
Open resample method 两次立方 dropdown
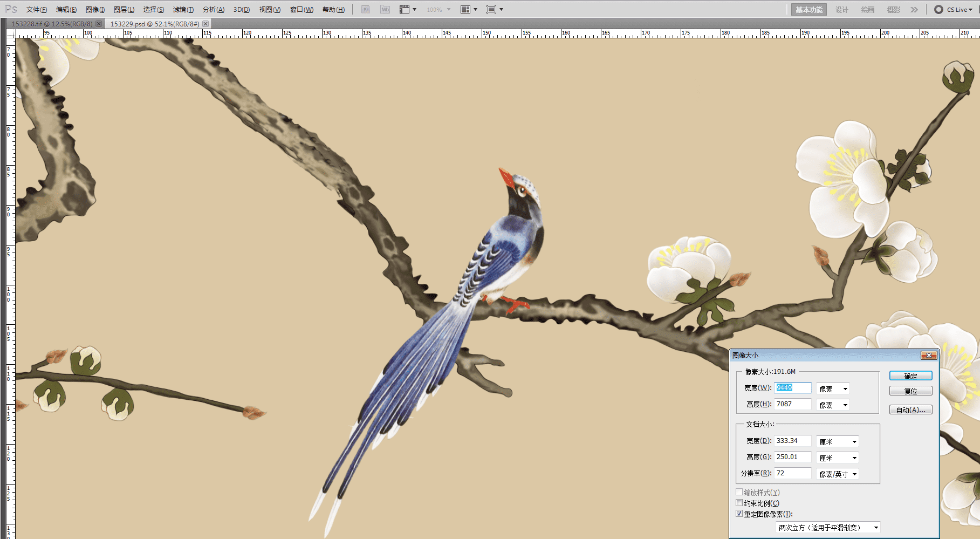(x=828, y=528)
